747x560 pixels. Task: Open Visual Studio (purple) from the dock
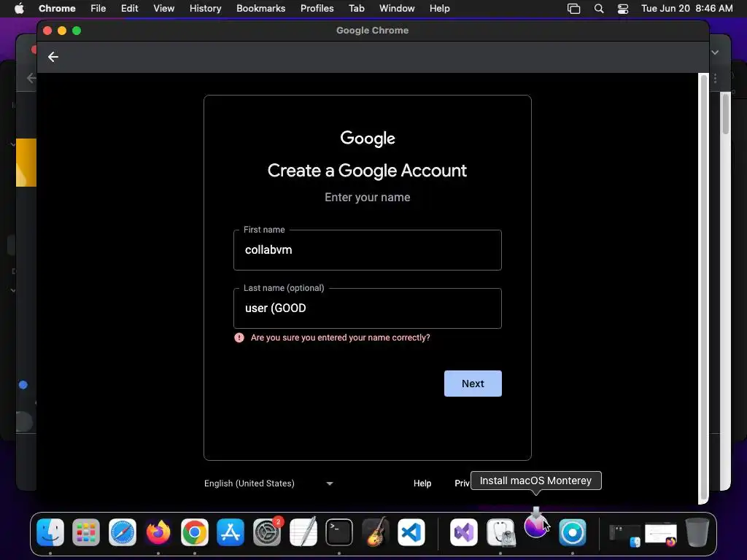pyautogui.click(x=464, y=532)
